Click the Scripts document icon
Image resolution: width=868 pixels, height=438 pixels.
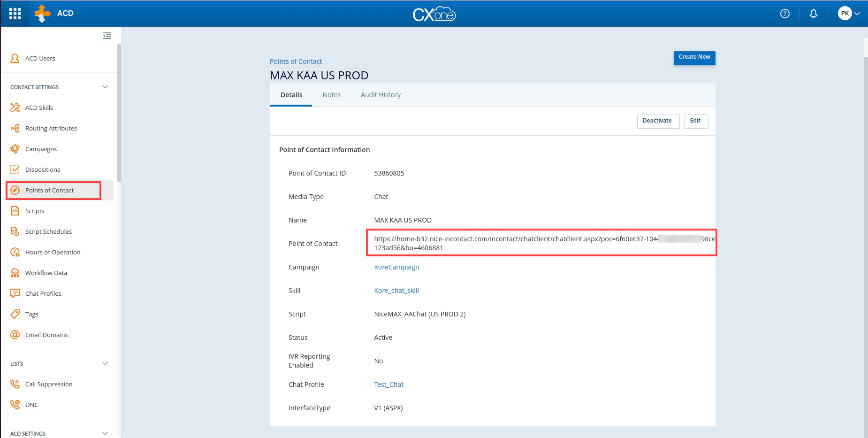tap(15, 211)
